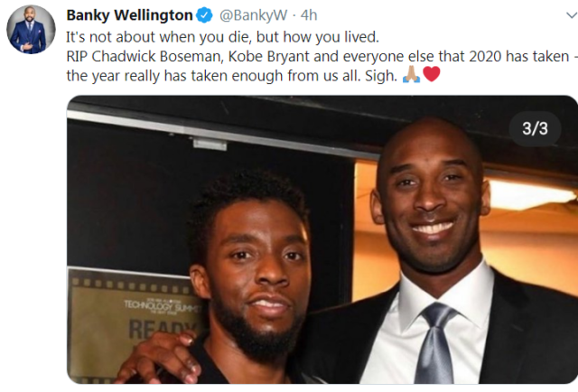
Task: Visit the @BankyW handle link
Action: [x=253, y=15]
